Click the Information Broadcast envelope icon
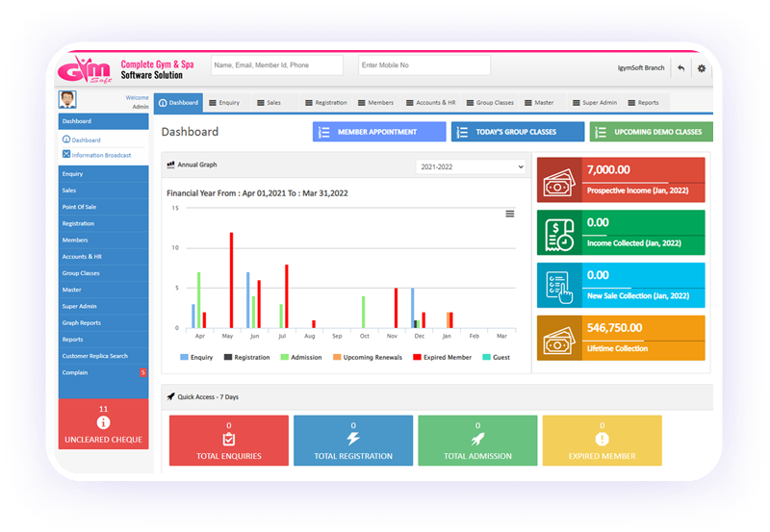This screenshot has width=770, height=532. [66, 154]
